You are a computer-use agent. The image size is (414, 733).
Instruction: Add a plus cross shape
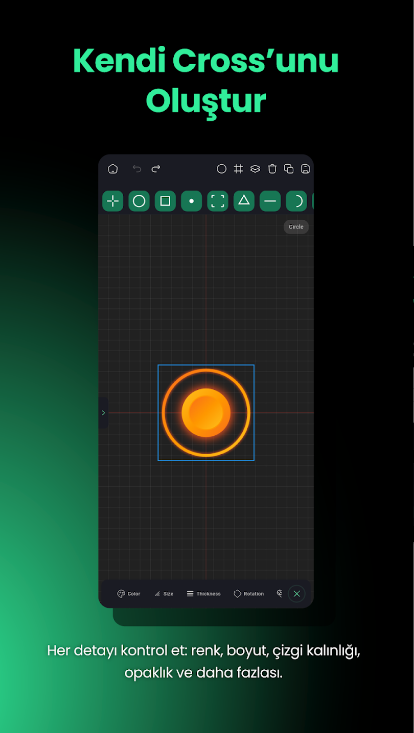(x=113, y=201)
